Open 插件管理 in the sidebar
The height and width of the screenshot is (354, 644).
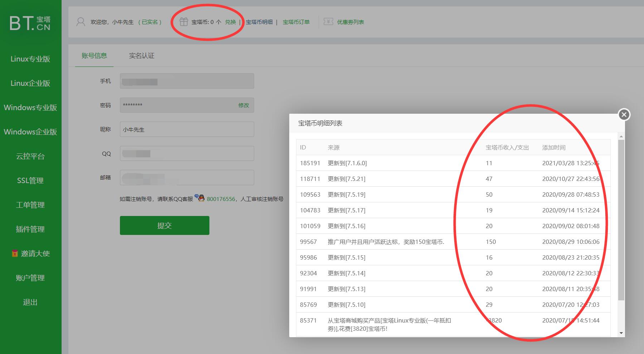[30, 229]
